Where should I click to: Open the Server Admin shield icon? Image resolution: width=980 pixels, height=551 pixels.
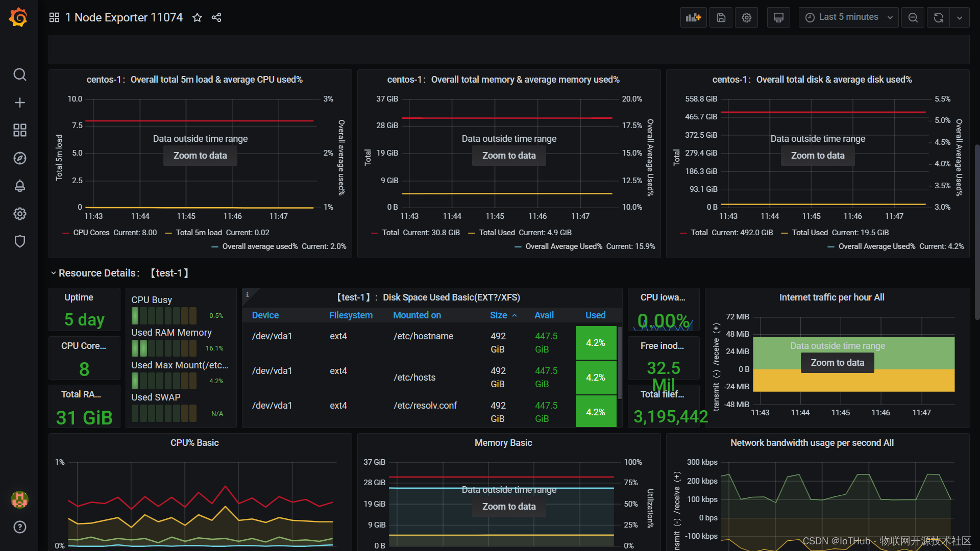19,241
